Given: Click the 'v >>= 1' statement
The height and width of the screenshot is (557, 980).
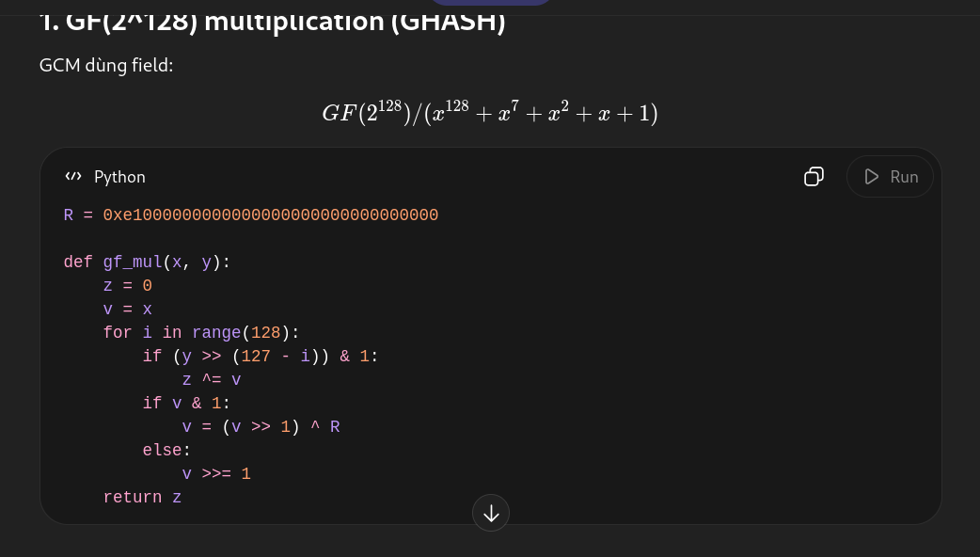Looking at the screenshot, I should pos(215,474).
